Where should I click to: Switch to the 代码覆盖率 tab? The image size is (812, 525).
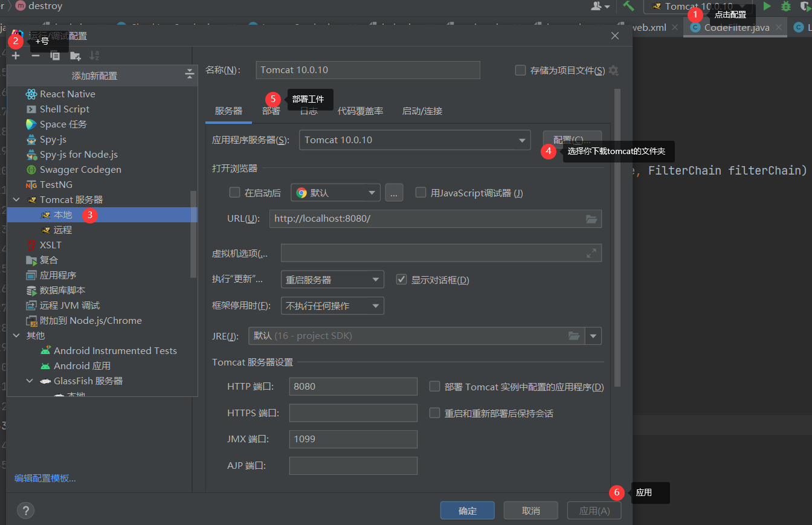click(360, 111)
